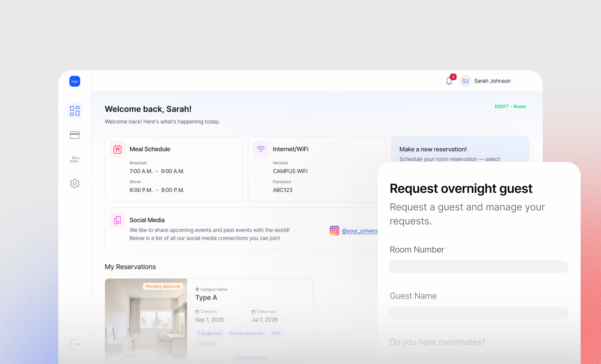Click the logout icon at sidebar bottom
601x364 pixels.
point(74,344)
